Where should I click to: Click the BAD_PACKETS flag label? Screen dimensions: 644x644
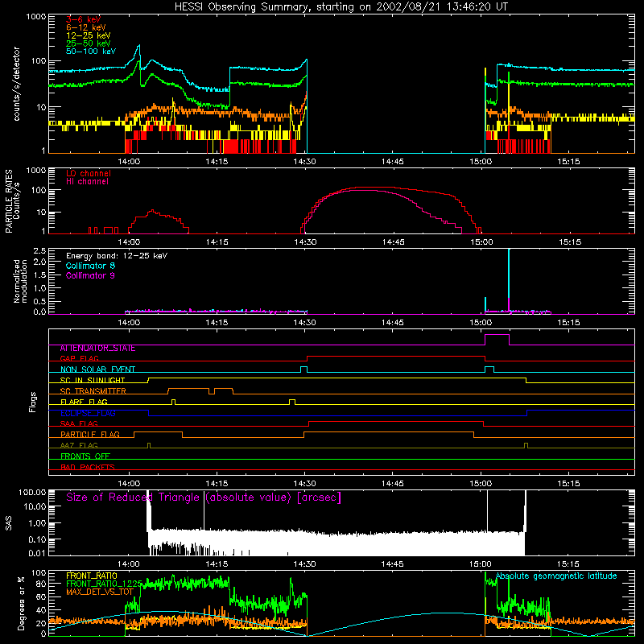[88, 467]
